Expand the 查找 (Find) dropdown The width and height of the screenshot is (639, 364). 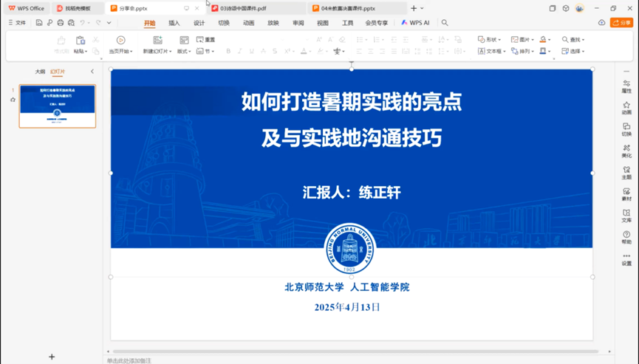click(x=573, y=40)
